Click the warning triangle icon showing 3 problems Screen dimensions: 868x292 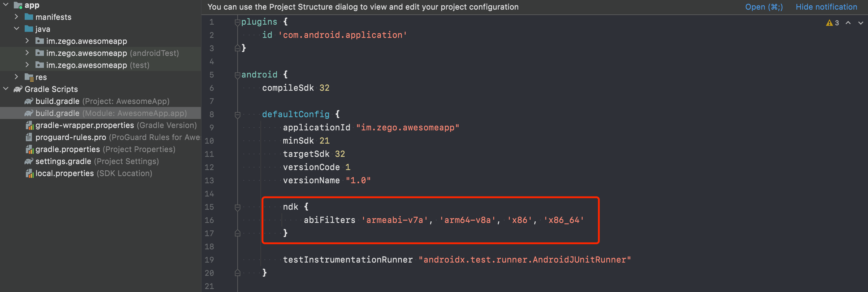[x=829, y=23]
